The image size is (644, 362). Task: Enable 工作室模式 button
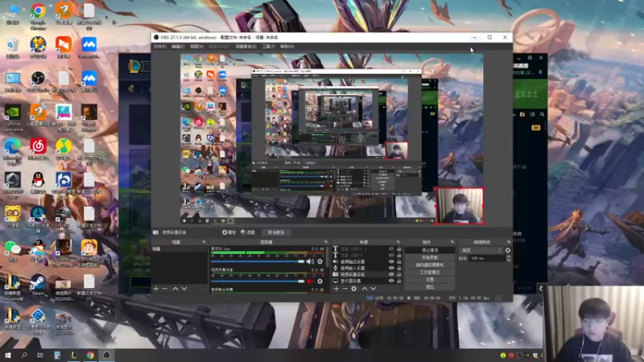[x=430, y=272]
